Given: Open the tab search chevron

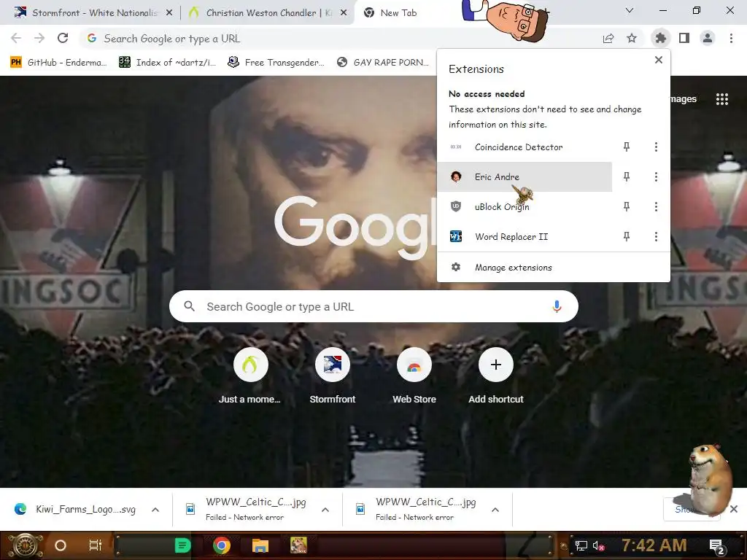Looking at the screenshot, I should (x=630, y=10).
